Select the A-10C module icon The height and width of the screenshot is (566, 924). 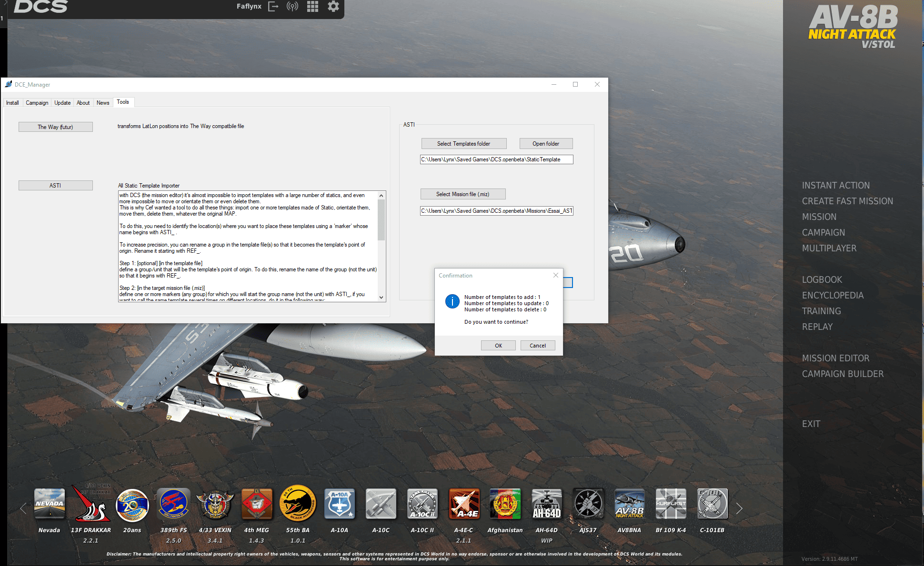(x=381, y=504)
